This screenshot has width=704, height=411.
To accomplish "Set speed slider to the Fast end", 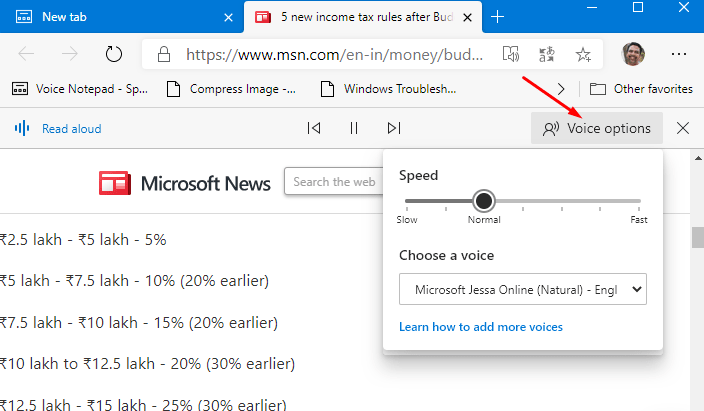I will point(639,201).
